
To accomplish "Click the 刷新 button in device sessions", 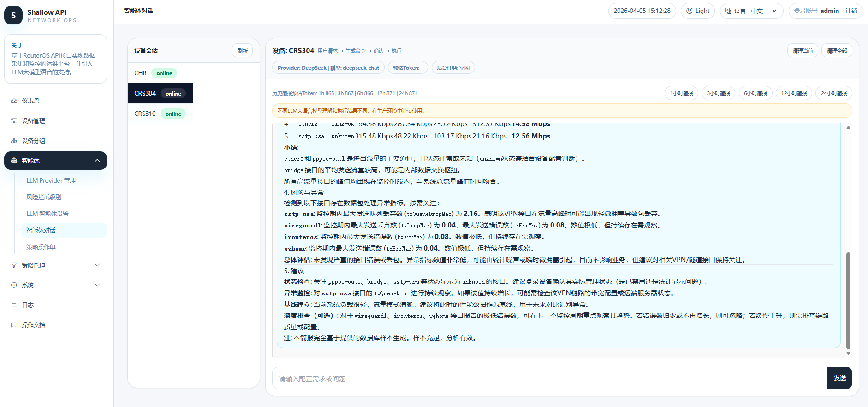I will tap(242, 51).
